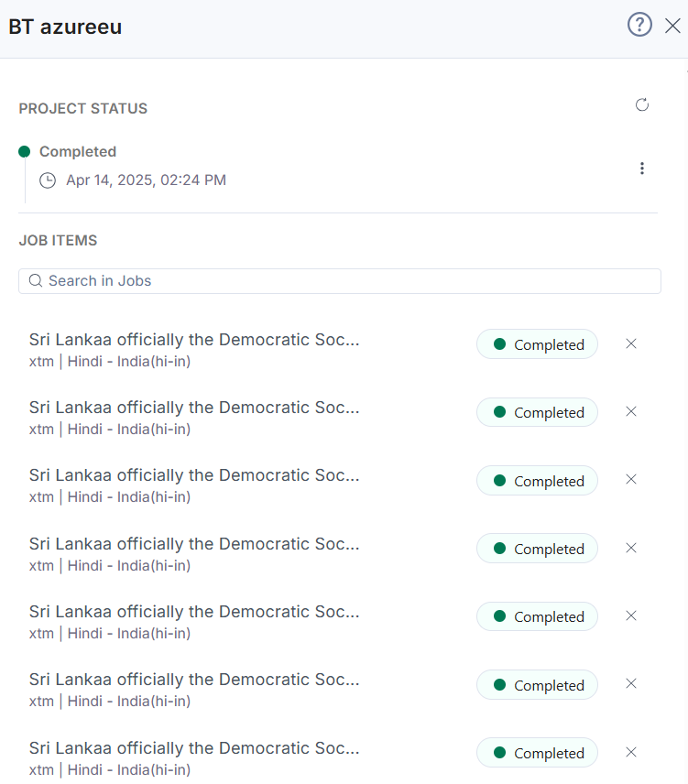Image resolution: width=688 pixels, height=784 pixels.
Task: Click the Completed pill on the first job
Action: (x=537, y=343)
